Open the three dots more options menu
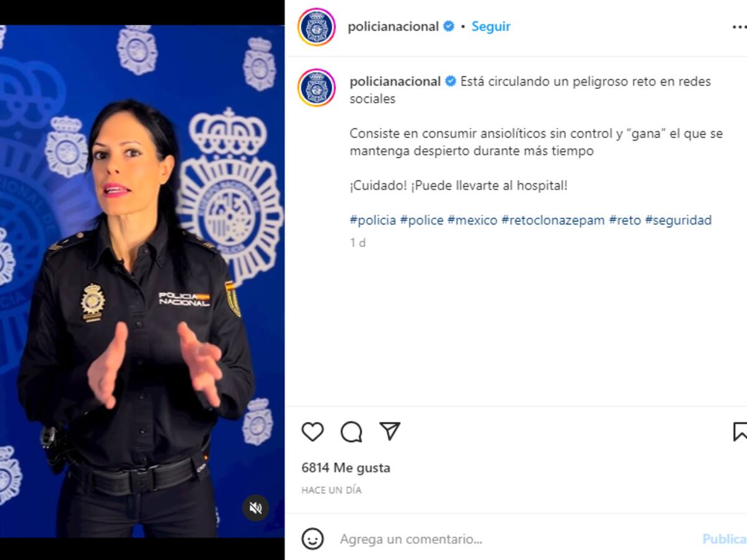The height and width of the screenshot is (560, 747). (x=740, y=27)
